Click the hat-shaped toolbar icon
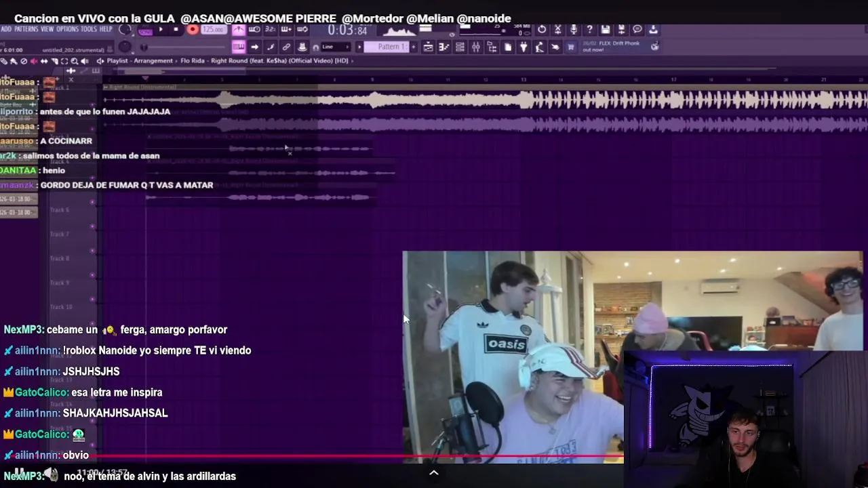 302,47
